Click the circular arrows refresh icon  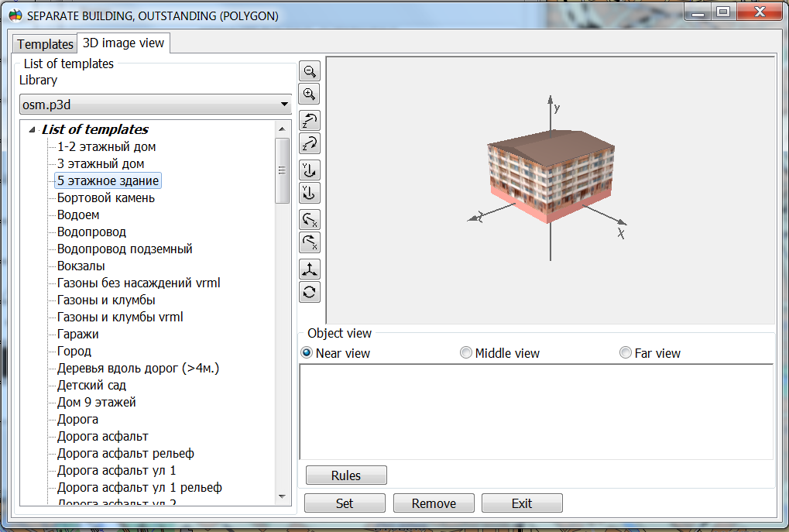point(310,292)
